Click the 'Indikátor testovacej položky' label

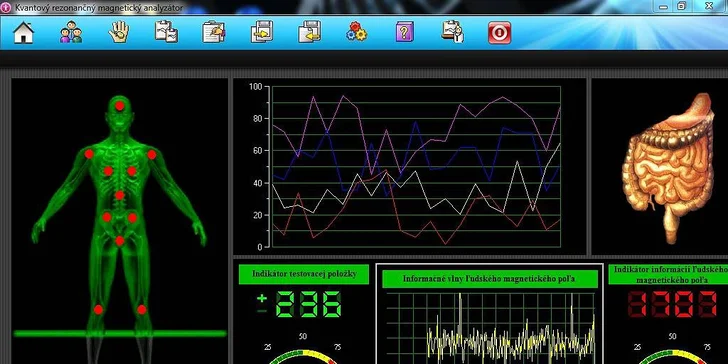point(304,274)
